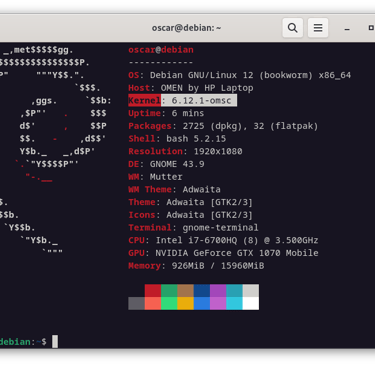375x366 pixels.
Task: Open the hamburger menu button
Action: 318,28
